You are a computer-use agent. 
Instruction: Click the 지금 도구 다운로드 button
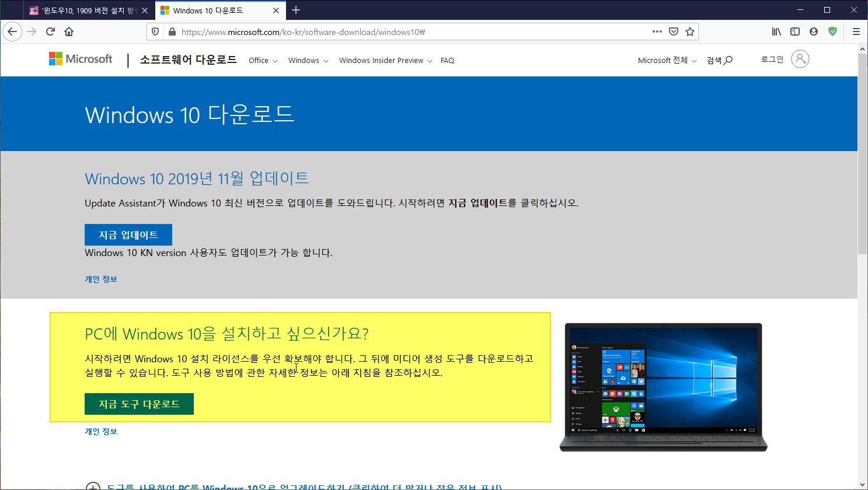139,404
